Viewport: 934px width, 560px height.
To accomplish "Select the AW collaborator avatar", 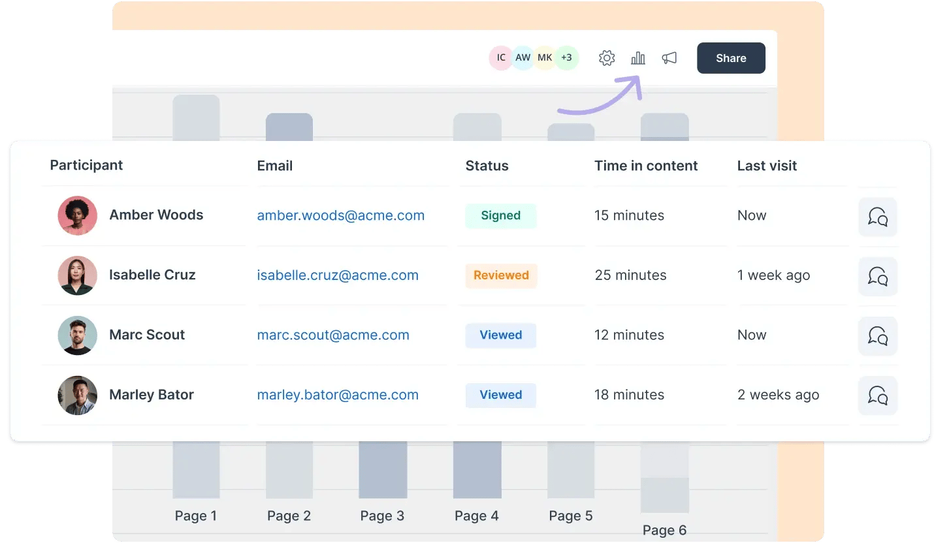I will 523,57.
